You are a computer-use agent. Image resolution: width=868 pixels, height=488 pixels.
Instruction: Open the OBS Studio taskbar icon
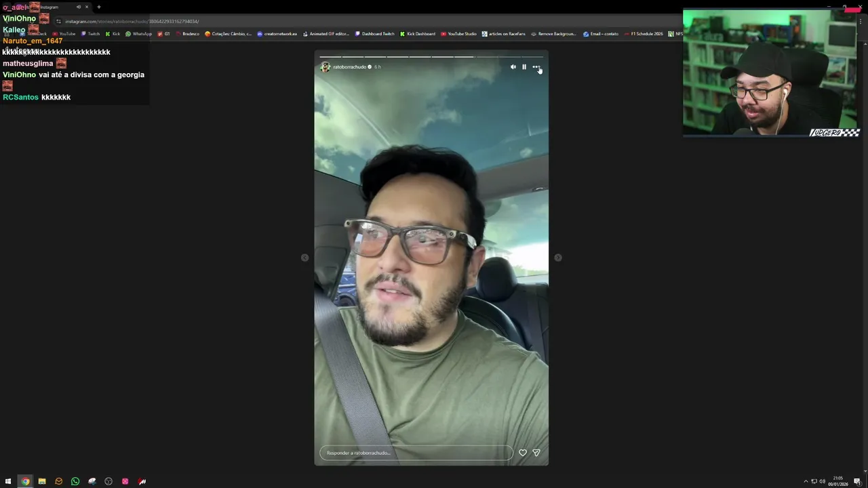coord(108,481)
